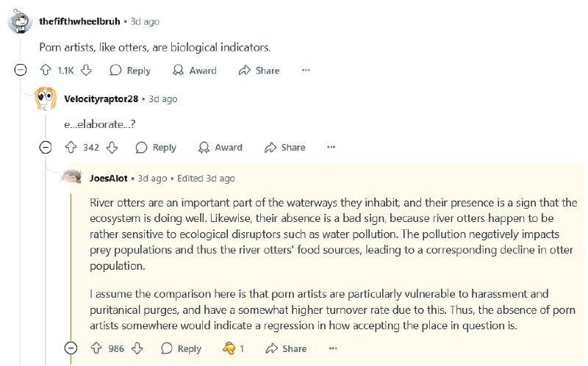Share thefifthwheelbruh's comment
The image size is (588, 366).
coord(259,70)
